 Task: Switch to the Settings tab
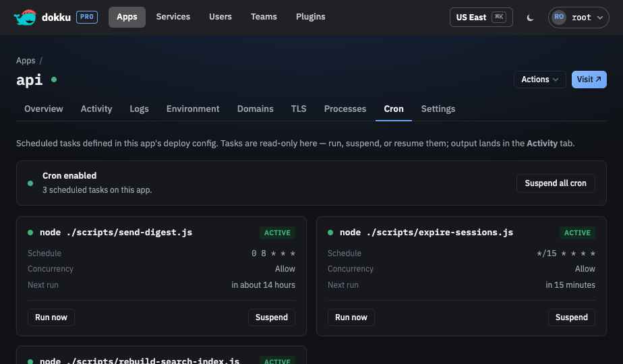coord(438,109)
